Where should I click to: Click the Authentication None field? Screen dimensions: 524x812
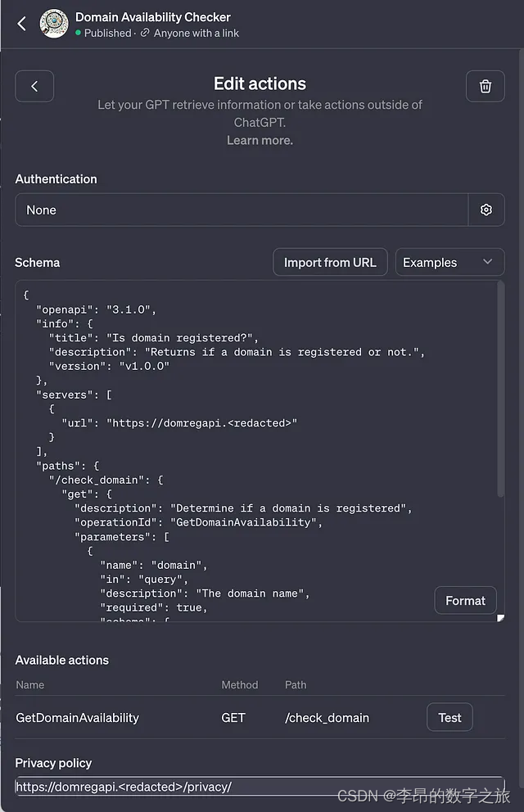[242, 210]
